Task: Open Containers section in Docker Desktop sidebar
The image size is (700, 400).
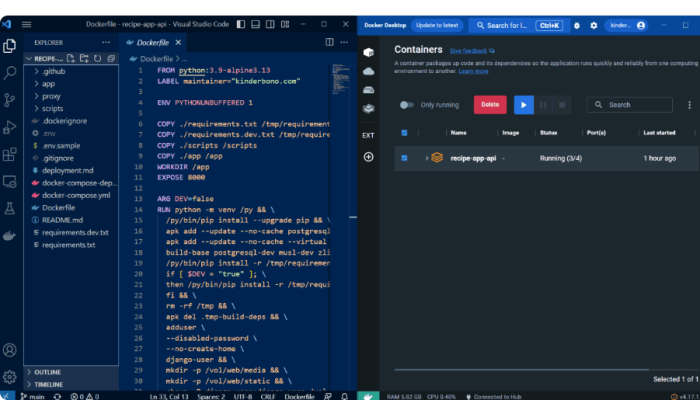Action: 368,52
